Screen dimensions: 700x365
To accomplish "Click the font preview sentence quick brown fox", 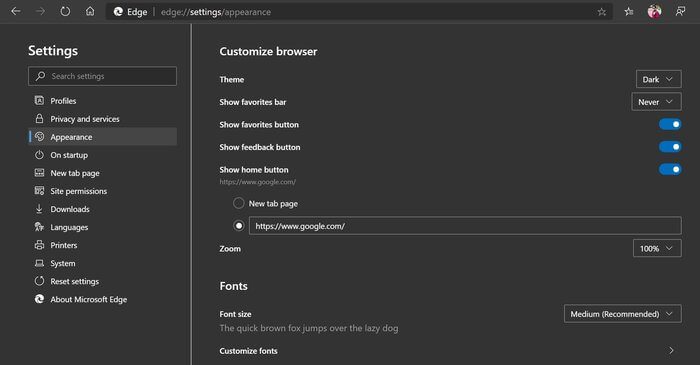I will coord(309,328).
